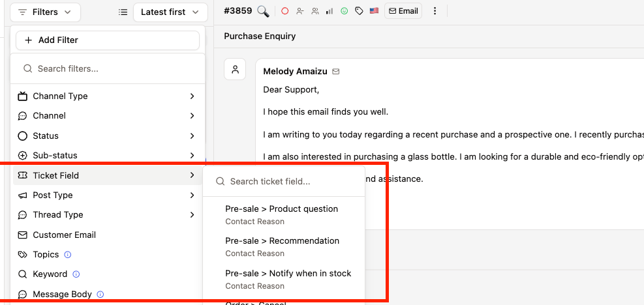
Task: Click the Thread Type speech bubble icon
Action: [23, 214]
